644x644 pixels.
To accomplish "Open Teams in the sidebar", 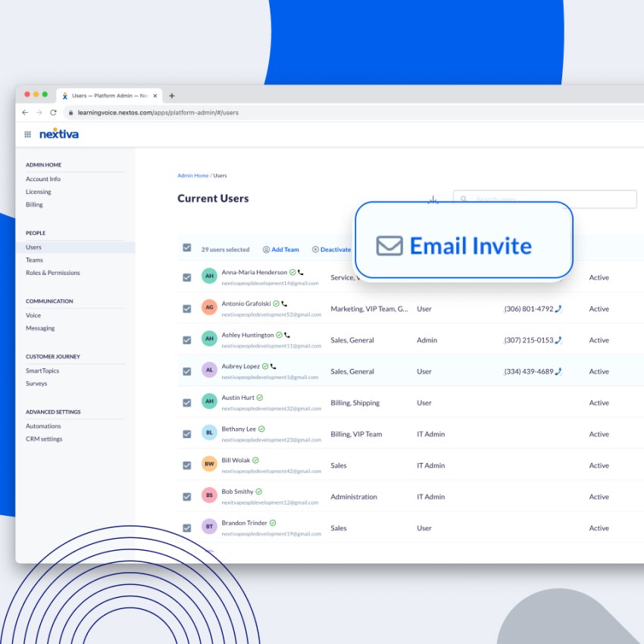I will (34, 260).
